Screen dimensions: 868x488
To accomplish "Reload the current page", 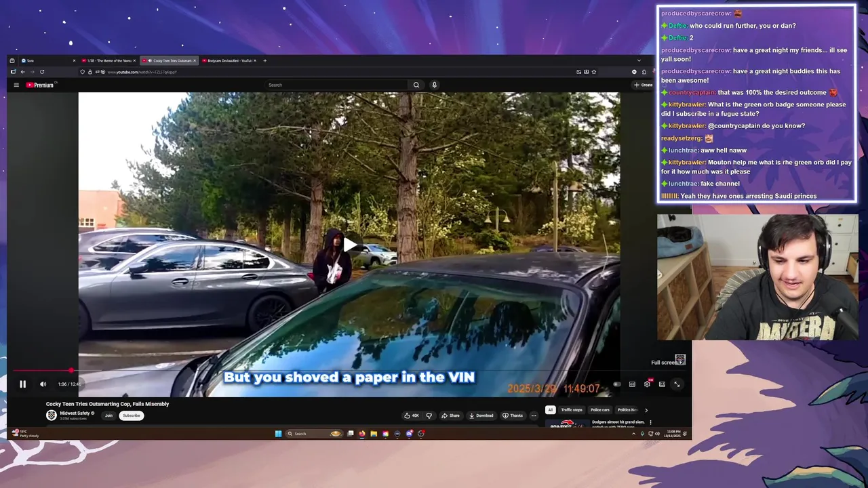I will (x=42, y=72).
